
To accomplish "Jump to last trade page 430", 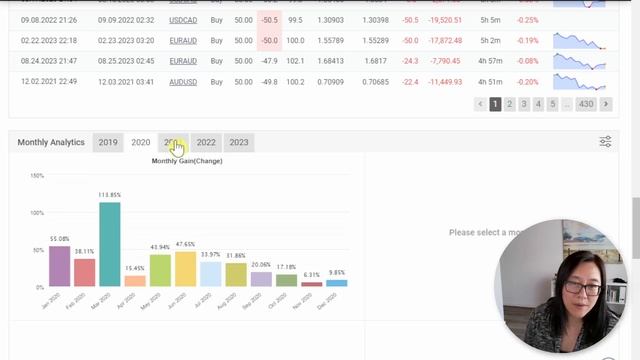I will 586,104.
